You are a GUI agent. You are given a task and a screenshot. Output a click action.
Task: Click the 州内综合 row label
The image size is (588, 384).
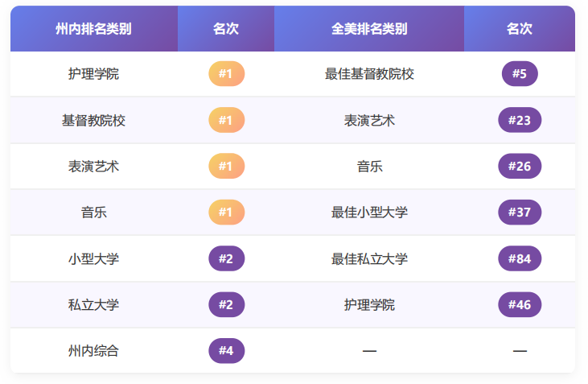click(94, 351)
